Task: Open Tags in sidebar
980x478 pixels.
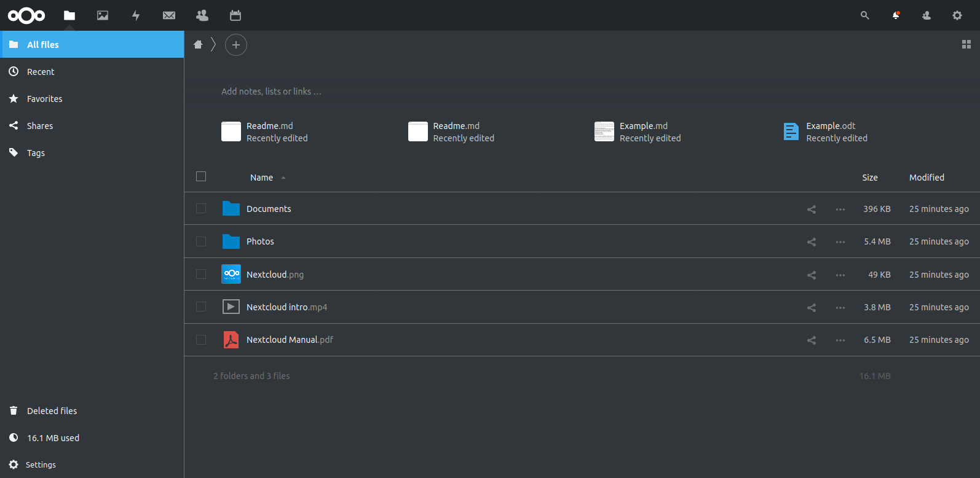Action: [x=92, y=152]
